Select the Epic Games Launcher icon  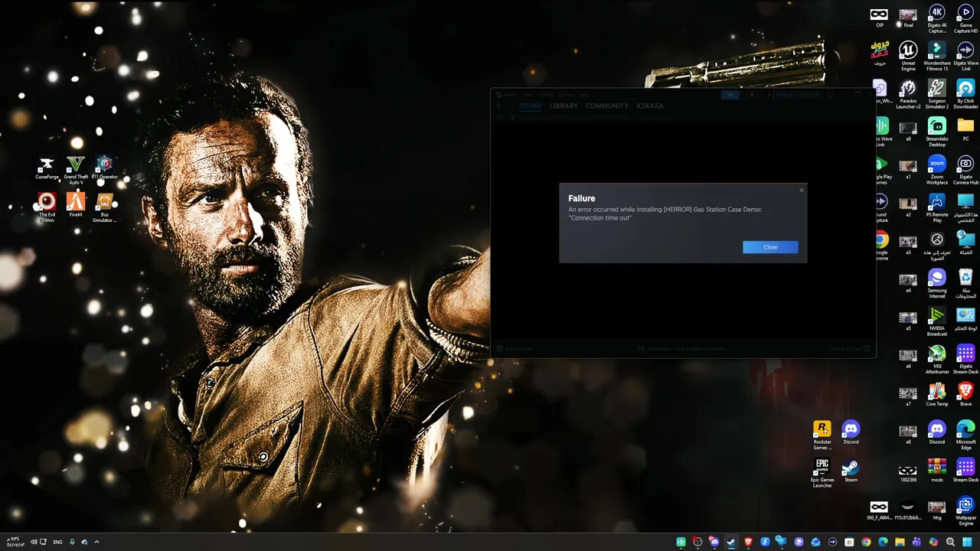pyautogui.click(x=822, y=473)
